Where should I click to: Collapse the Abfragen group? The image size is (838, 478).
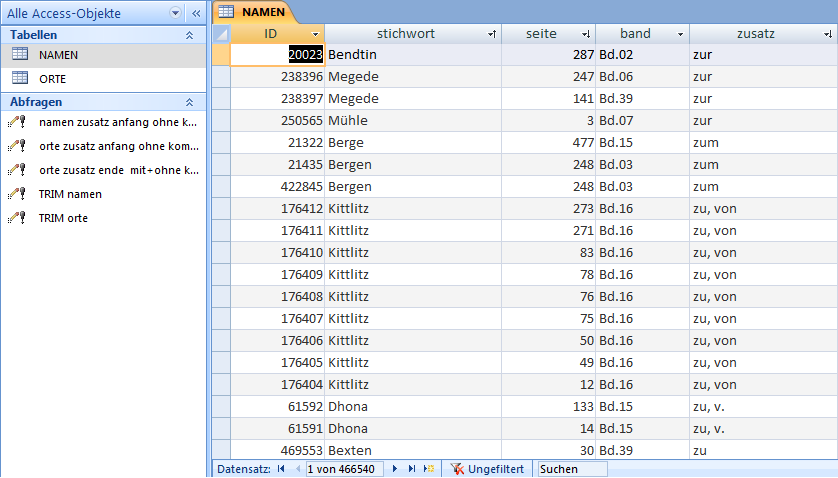[189, 102]
